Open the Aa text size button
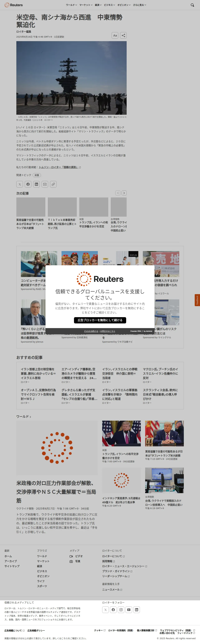The height and width of the screenshot is (644, 200). pos(115,36)
